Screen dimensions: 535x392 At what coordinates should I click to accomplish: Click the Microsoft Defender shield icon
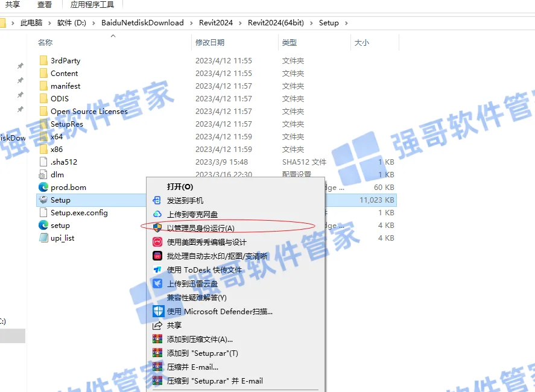(x=158, y=311)
